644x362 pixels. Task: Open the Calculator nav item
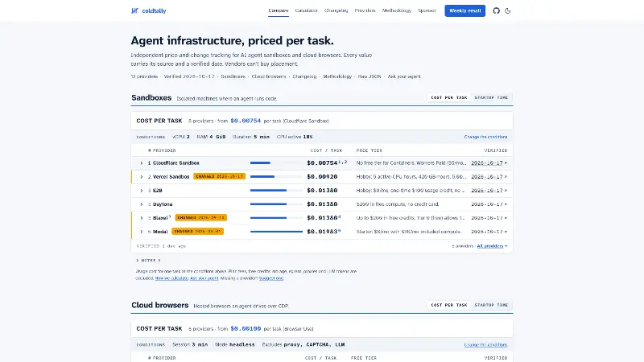307,10
